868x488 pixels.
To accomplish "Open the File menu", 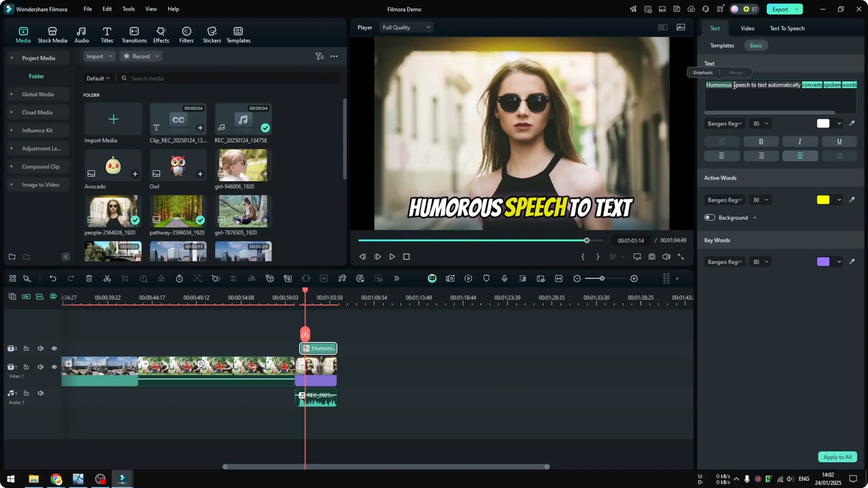I will (88, 9).
